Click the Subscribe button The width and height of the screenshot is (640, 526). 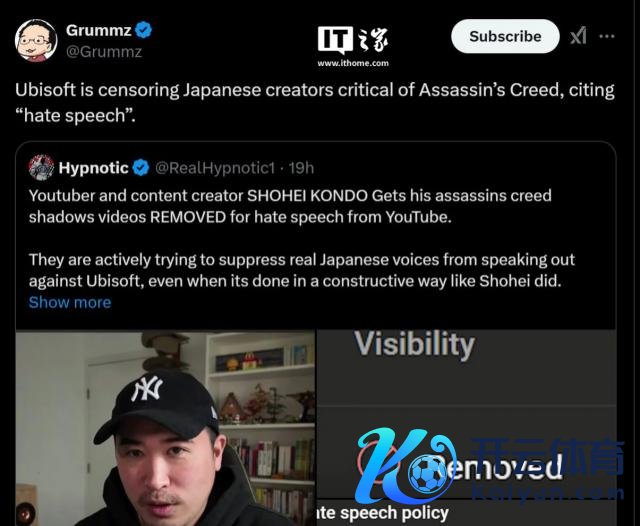click(505, 36)
